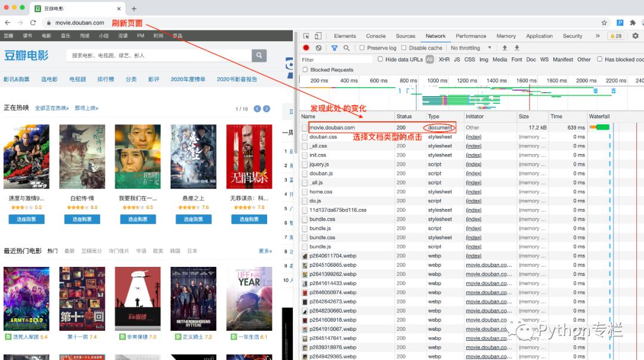Click the warnings badge showing 28
Image resolution: width=644 pixels, height=360 pixels.
click(616, 36)
